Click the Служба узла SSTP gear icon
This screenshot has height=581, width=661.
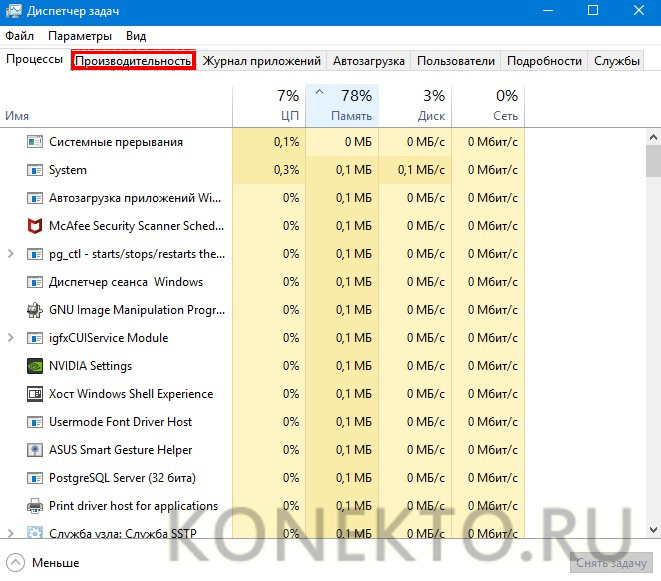35,533
